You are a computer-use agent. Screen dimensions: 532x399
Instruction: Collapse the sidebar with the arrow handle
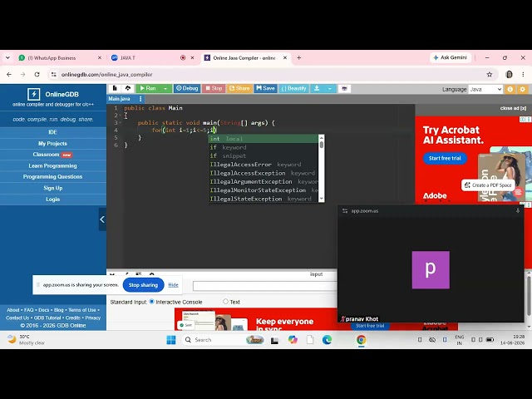coord(102,219)
